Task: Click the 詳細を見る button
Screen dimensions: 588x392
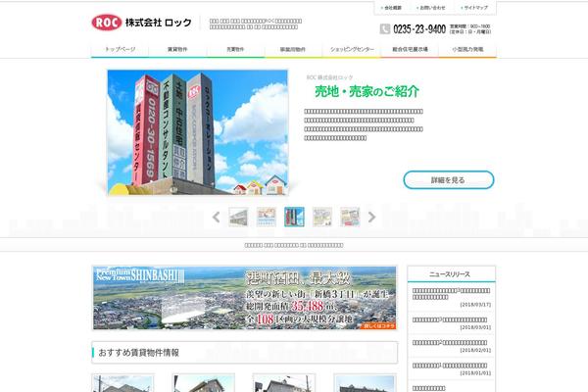Action: pyautogui.click(x=449, y=180)
